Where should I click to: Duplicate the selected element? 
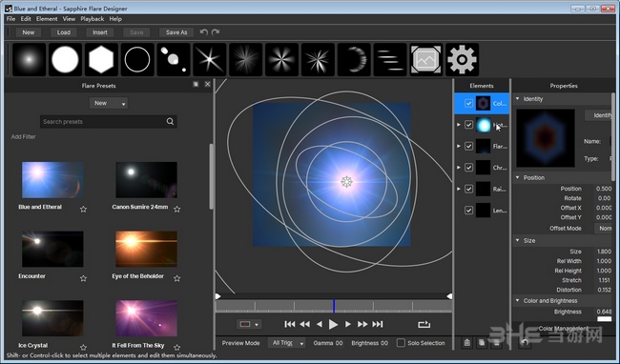tap(482, 343)
